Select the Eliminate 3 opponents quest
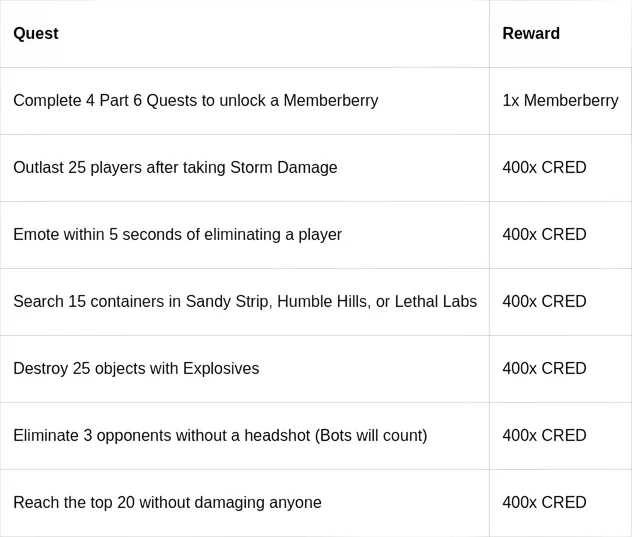Viewport: 632px width, 537px height. pyautogui.click(x=220, y=436)
